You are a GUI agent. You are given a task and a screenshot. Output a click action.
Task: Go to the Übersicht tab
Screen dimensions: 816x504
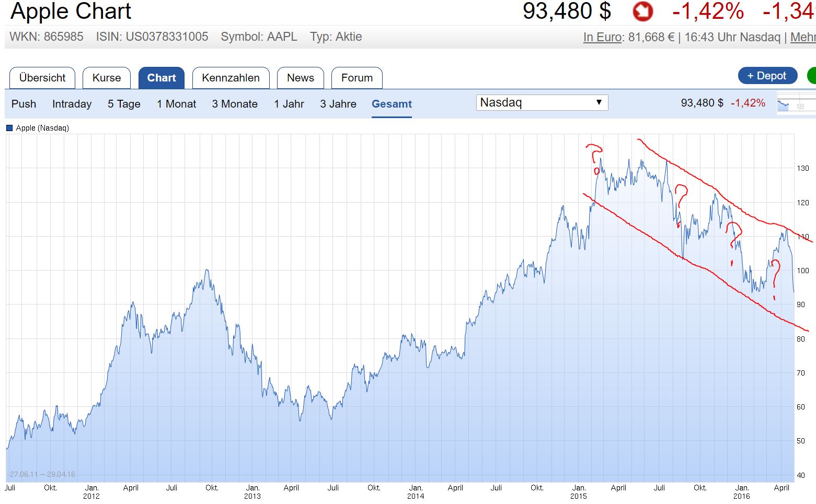click(x=42, y=78)
